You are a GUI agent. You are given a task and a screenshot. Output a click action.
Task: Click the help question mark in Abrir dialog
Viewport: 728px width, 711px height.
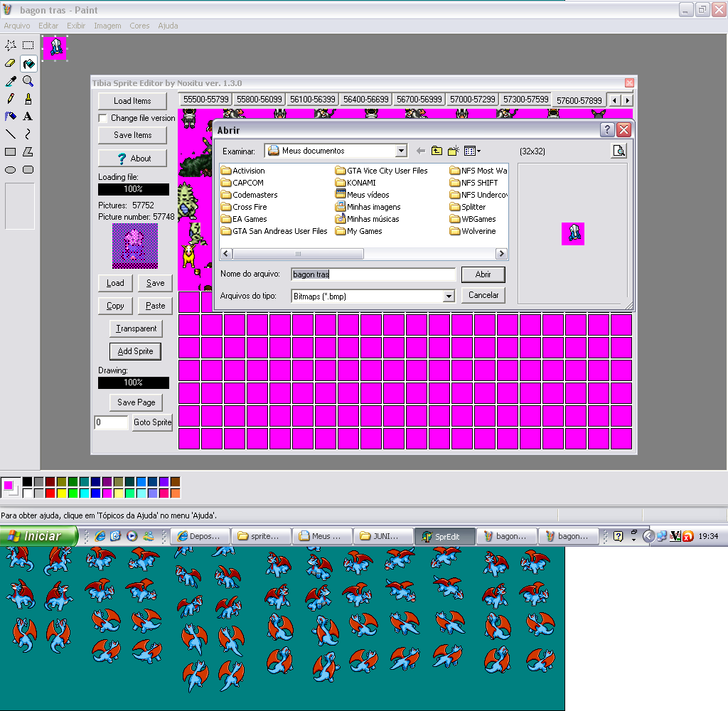coord(607,129)
